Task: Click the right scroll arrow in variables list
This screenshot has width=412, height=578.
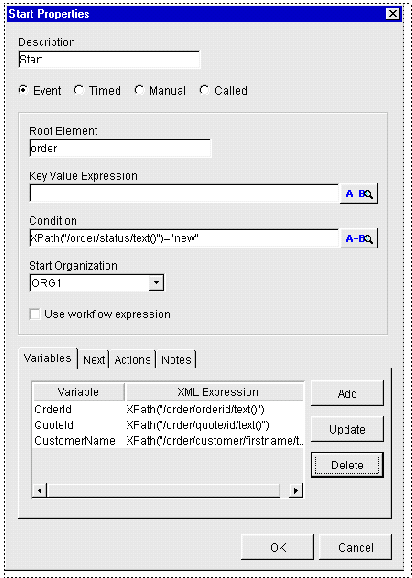Action: point(296,491)
